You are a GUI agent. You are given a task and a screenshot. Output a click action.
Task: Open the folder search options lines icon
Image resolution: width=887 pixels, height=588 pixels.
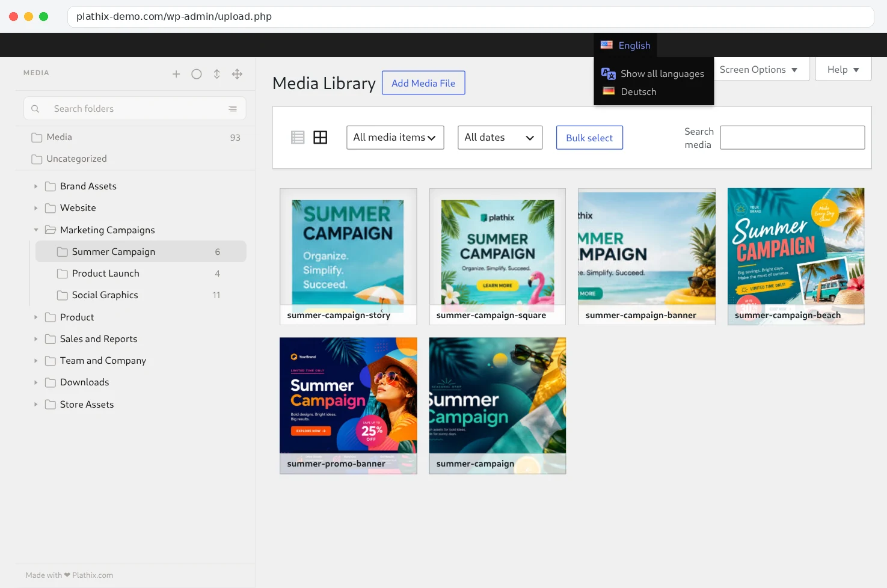click(x=233, y=109)
